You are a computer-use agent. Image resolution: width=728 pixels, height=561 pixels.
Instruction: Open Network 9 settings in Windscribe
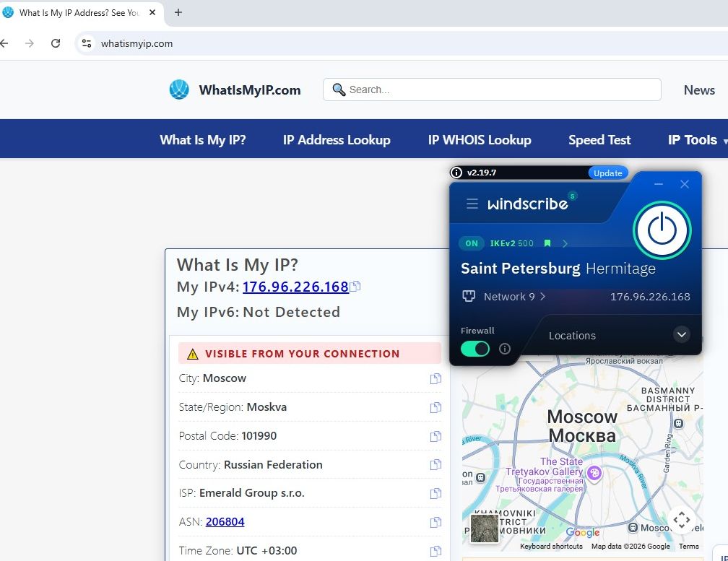pos(514,297)
